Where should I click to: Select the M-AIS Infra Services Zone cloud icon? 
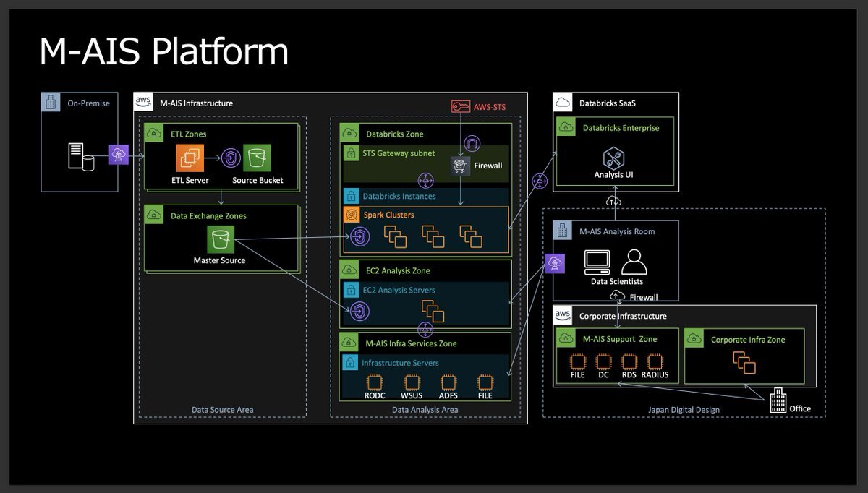[x=349, y=343]
